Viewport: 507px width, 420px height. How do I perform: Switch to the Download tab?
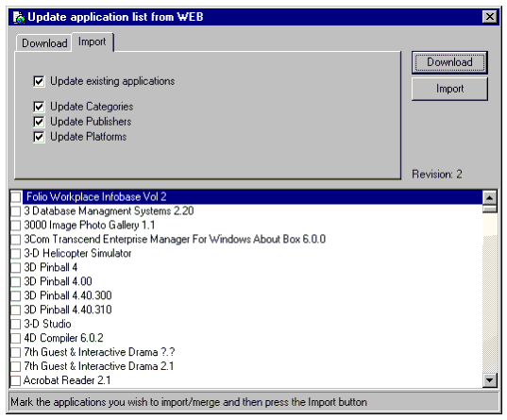(44, 43)
